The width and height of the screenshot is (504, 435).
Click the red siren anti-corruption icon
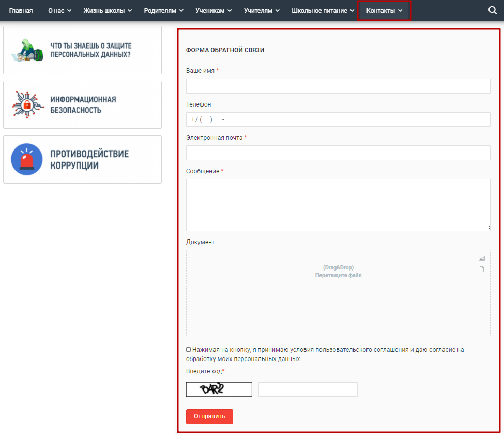click(27, 159)
